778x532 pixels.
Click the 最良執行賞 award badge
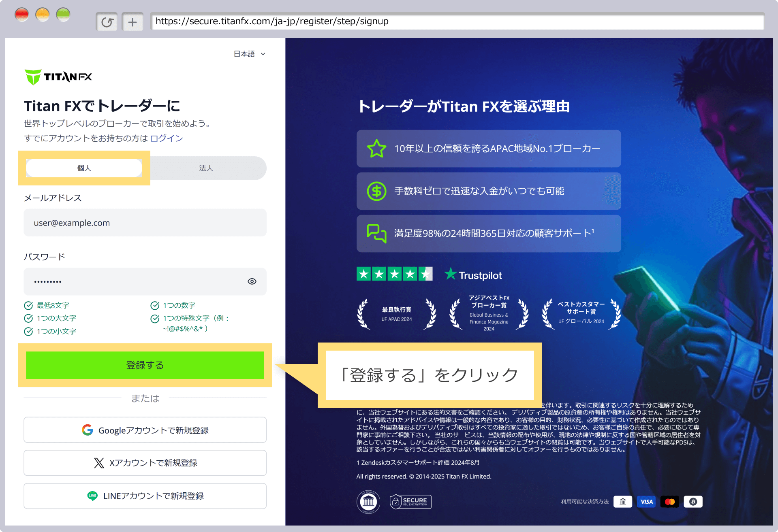(x=397, y=314)
